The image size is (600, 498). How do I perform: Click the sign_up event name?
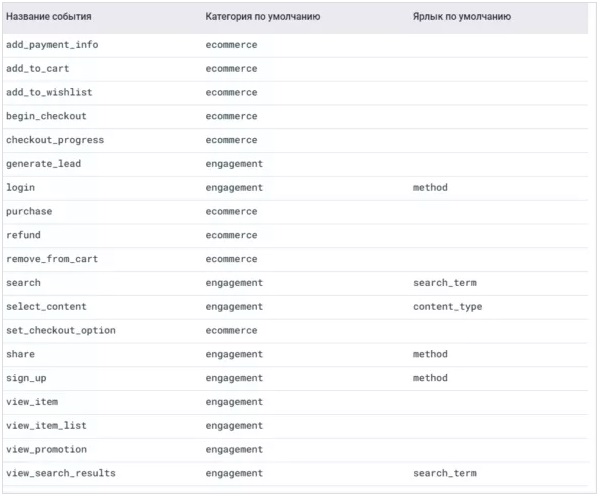[26, 378]
